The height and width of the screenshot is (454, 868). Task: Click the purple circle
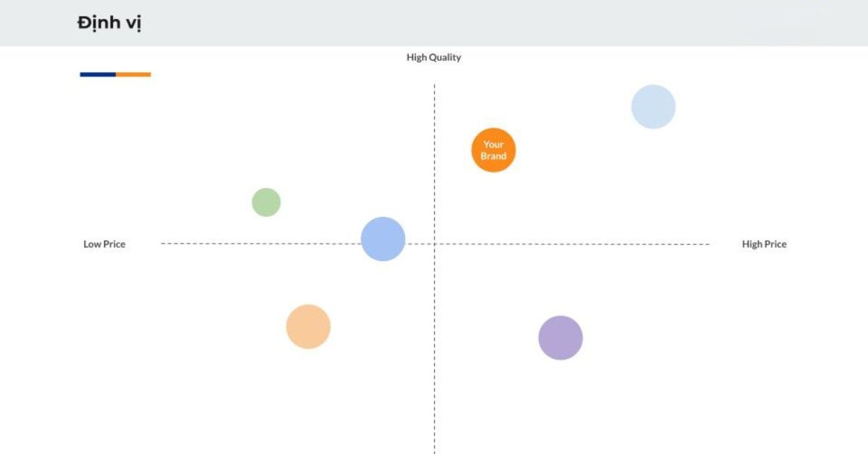(x=561, y=338)
